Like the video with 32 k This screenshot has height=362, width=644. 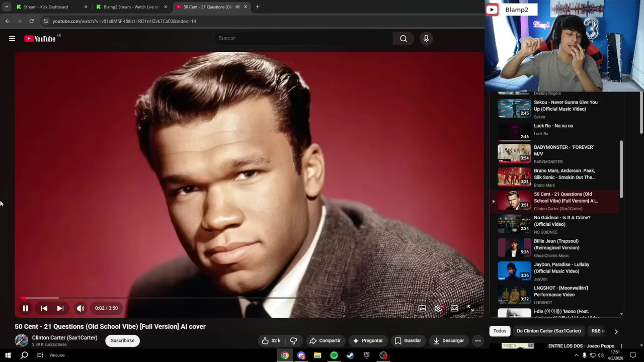271,341
